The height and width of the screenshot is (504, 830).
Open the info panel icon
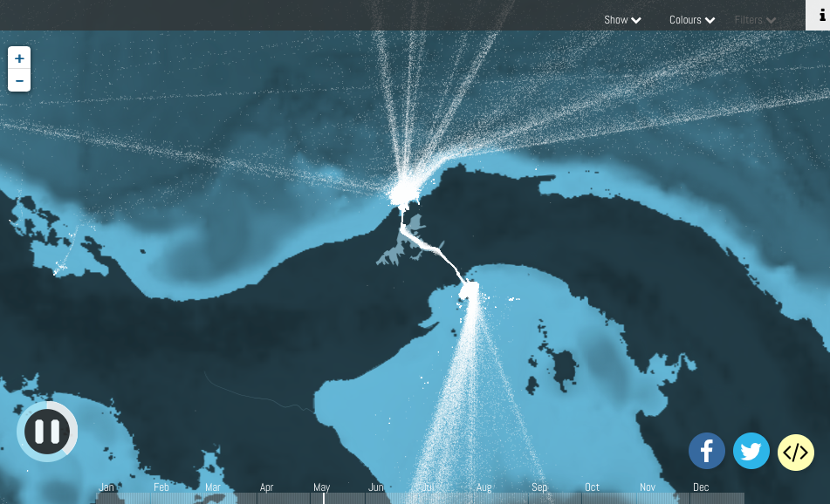(x=820, y=15)
